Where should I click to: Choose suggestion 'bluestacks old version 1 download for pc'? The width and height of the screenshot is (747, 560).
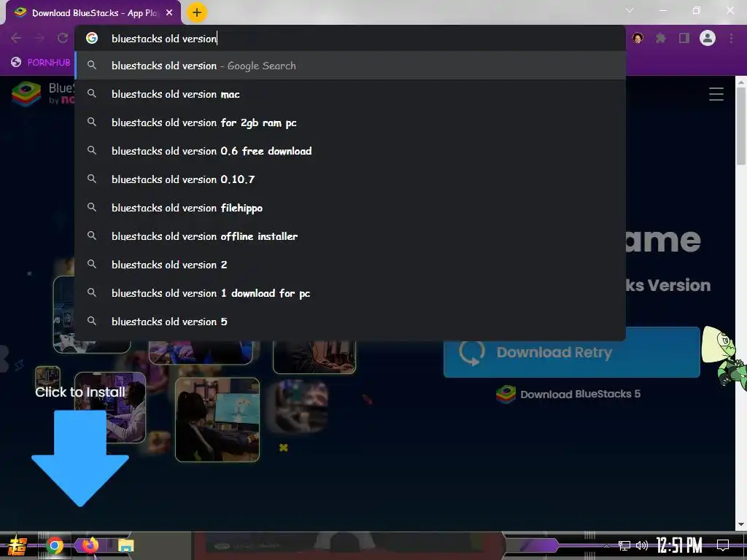[x=350, y=293]
